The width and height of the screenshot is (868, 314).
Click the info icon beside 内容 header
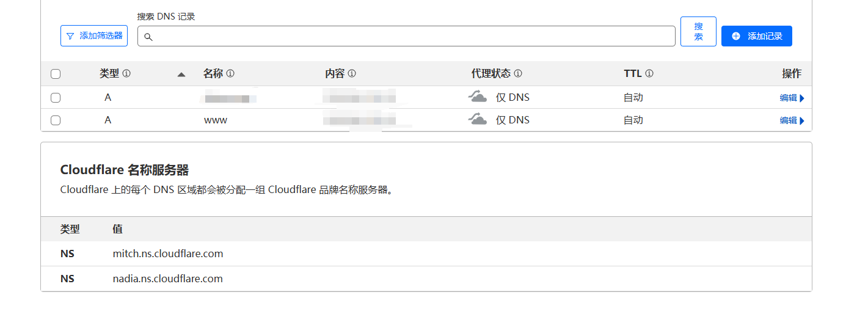click(x=352, y=73)
